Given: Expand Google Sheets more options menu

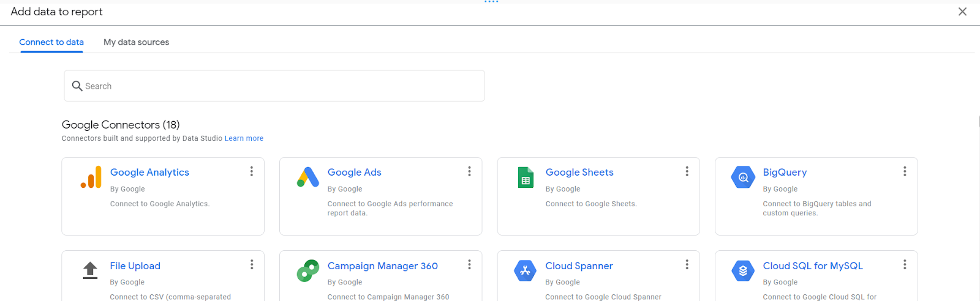Looking at the screenshot, I should click(687, 171).
